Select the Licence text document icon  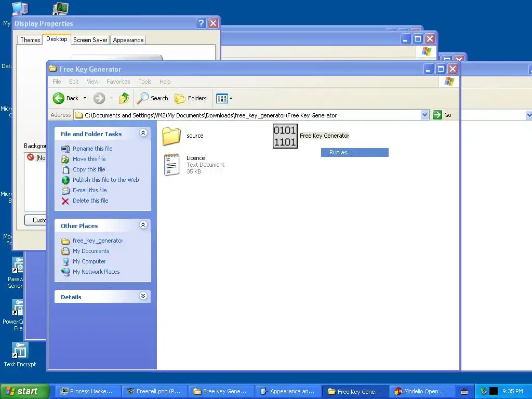point(171,165)
